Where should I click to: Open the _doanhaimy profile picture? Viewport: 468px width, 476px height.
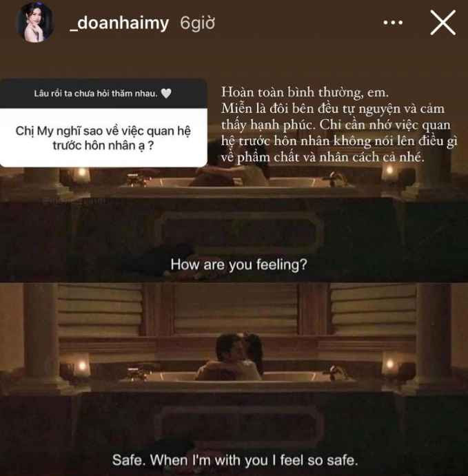(x=35, y=22)
